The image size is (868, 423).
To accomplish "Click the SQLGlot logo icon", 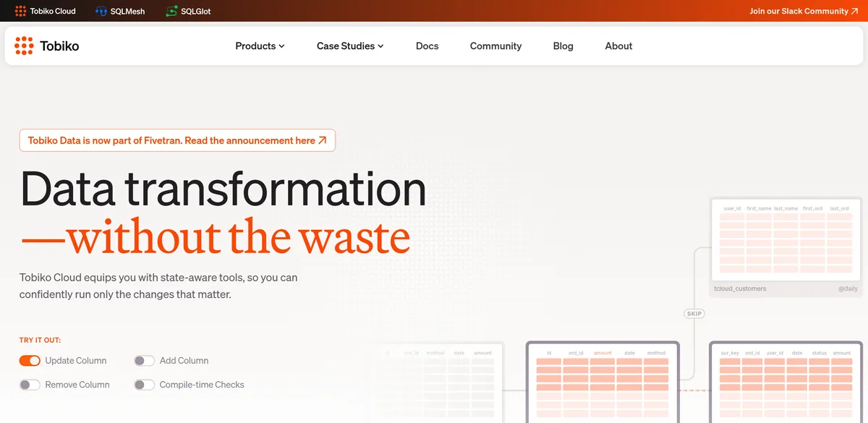I will coord(171,11).
